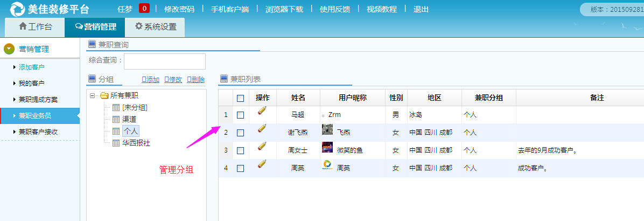This screenshot has width=644, height=221.
Task: Click the 综合查询 search input field
Action: click(x=165, y=61)
